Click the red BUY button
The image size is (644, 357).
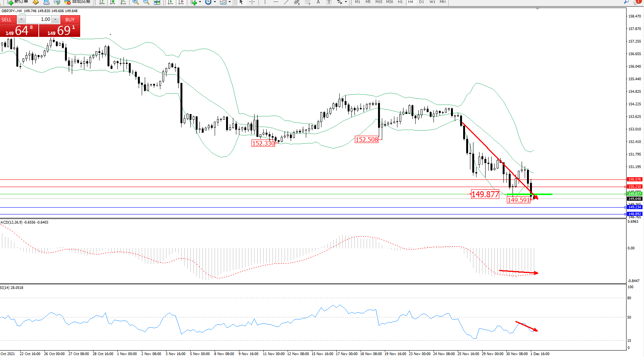tap(70, 19)
